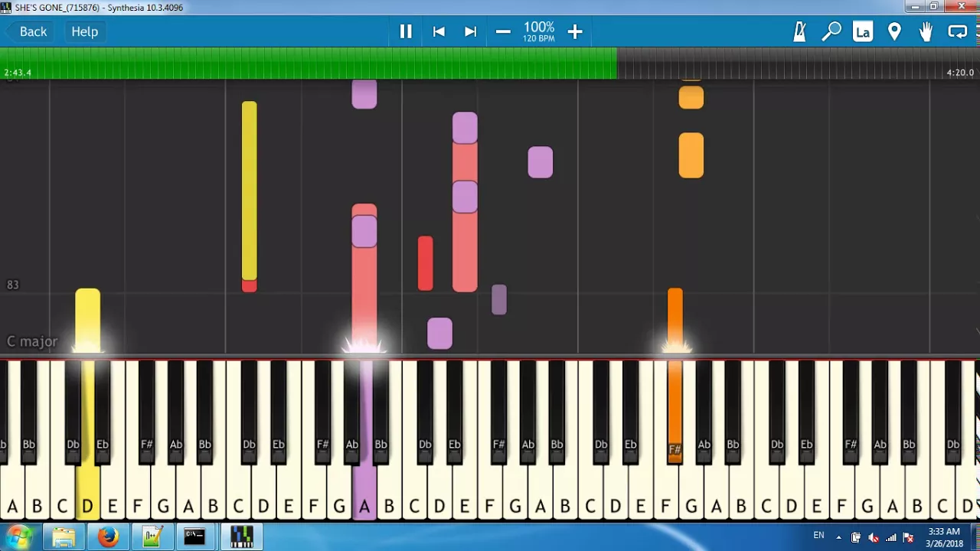This screenshot has height=551, width=980.
Task: Click the C major key signature label
Action: [x=32, y=341]
